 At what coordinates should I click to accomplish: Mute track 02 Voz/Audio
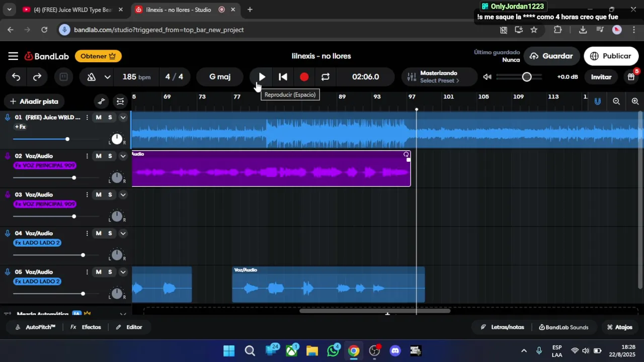coord(98,156)
